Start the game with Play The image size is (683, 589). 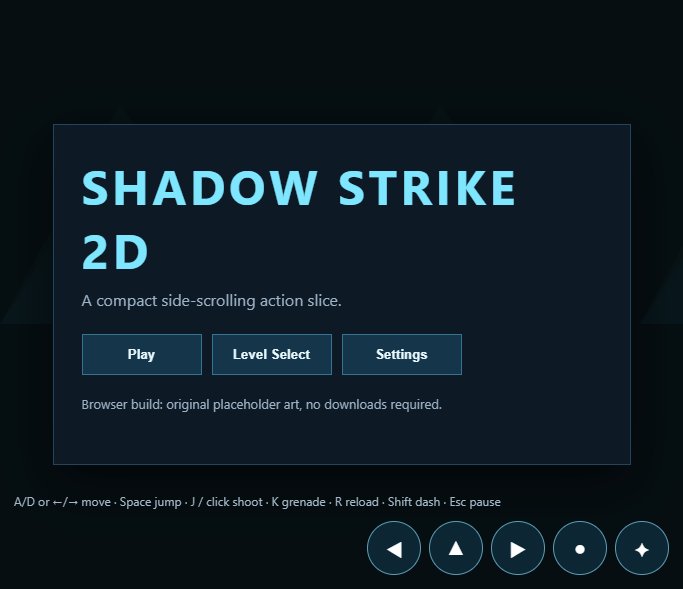(142, 354)
